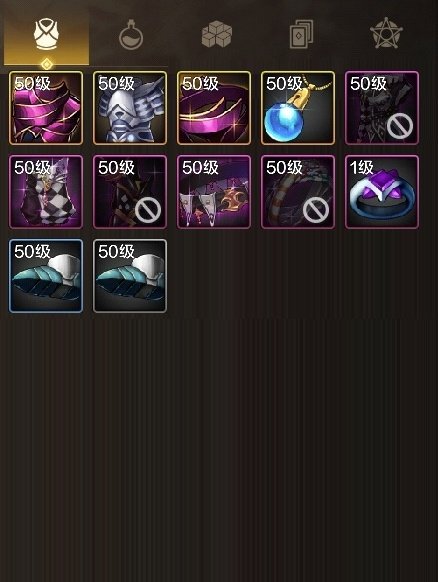Click the restricted dark armor in top row
Image resolution: width=438 pixels, height=582 pixels.
pos(382,108)
